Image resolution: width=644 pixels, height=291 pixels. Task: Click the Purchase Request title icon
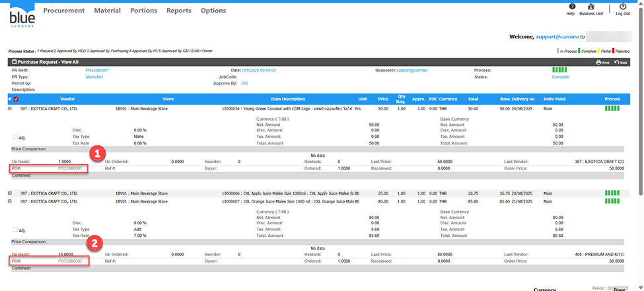tap(13, 62)
